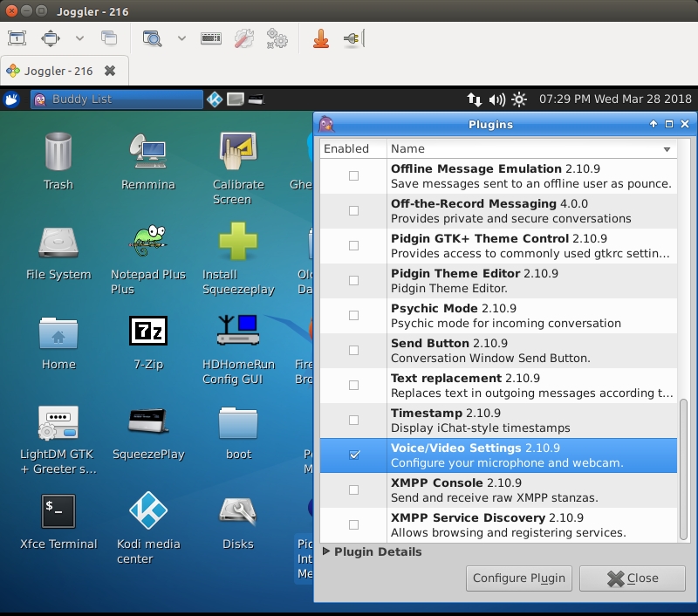Launch Kodi from the top panel

(x=215, y=99)
